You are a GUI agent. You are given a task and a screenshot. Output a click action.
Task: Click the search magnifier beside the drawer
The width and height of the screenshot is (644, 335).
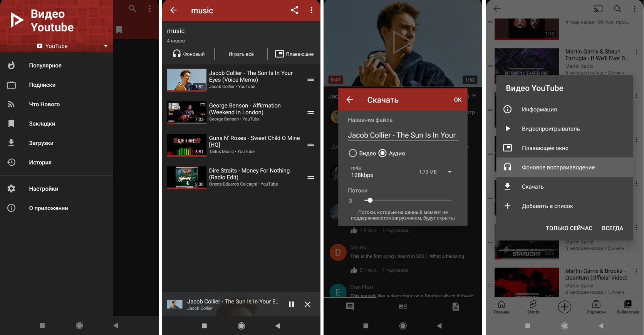pos(132,8)
